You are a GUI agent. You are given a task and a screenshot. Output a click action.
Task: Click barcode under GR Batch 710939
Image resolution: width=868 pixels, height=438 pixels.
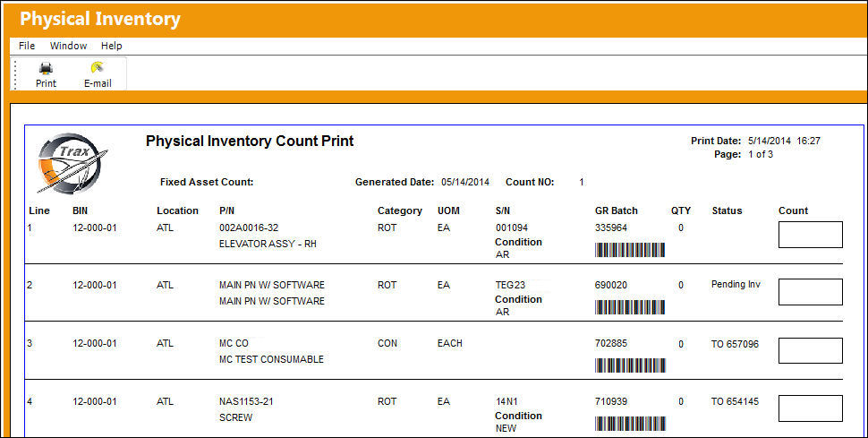tap(630, 424)
